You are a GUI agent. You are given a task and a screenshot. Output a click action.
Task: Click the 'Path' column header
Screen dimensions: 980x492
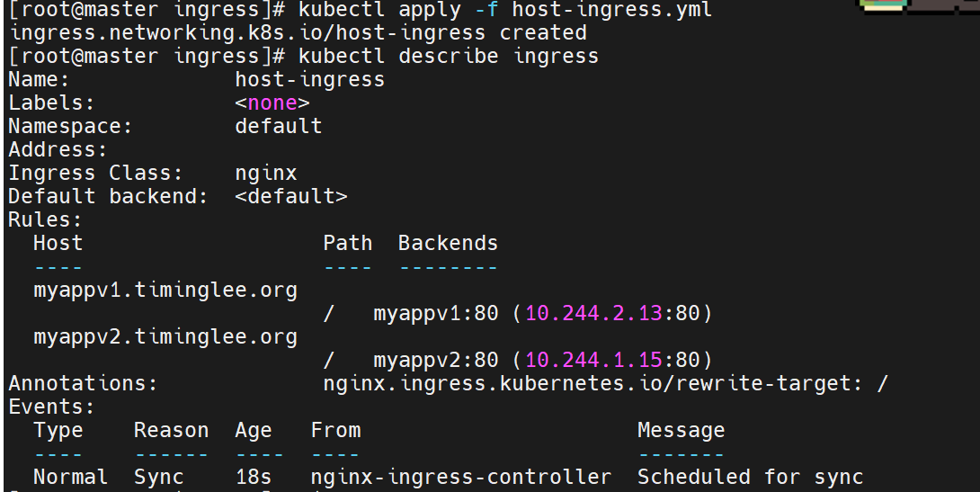(x=348, y=243)
